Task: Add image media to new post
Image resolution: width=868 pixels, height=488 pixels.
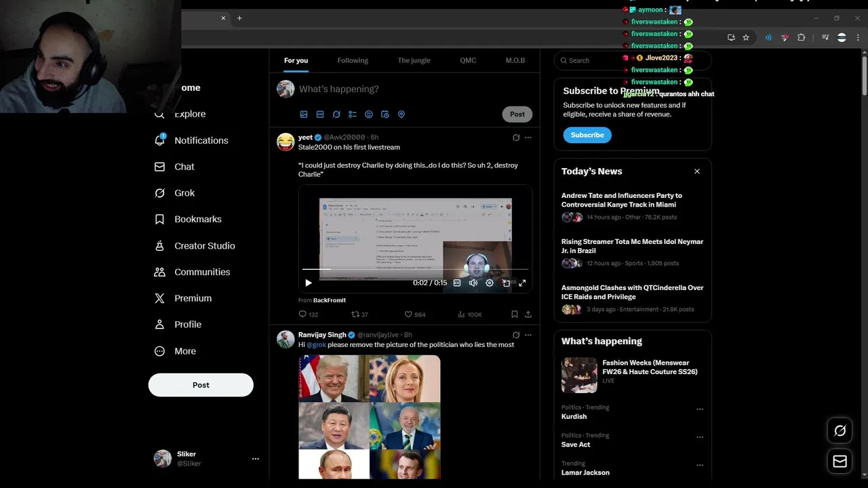Action: [x=304, y=115]
